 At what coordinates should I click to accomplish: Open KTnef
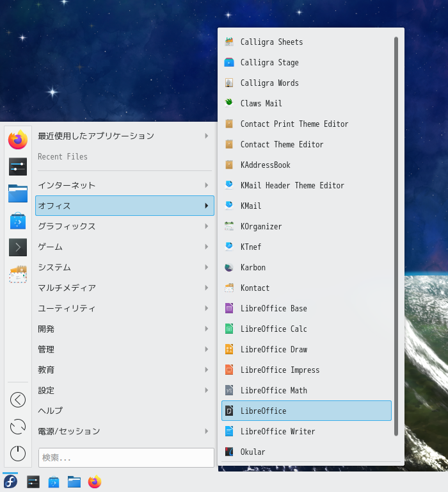[x=307, y=247]
